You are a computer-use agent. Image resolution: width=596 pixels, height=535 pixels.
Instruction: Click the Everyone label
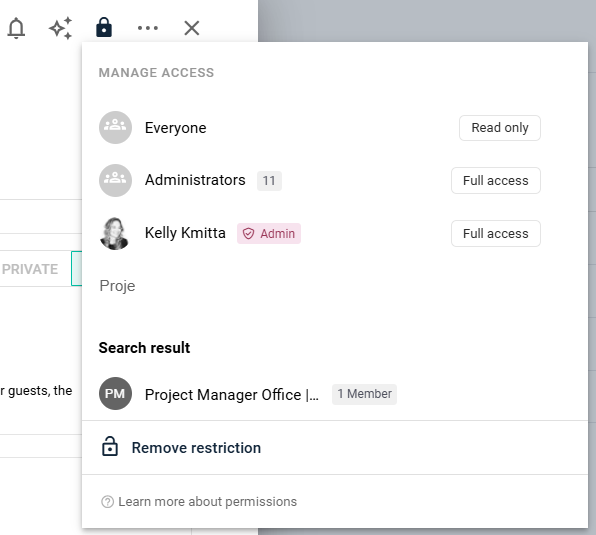click(x=175, y=128)
